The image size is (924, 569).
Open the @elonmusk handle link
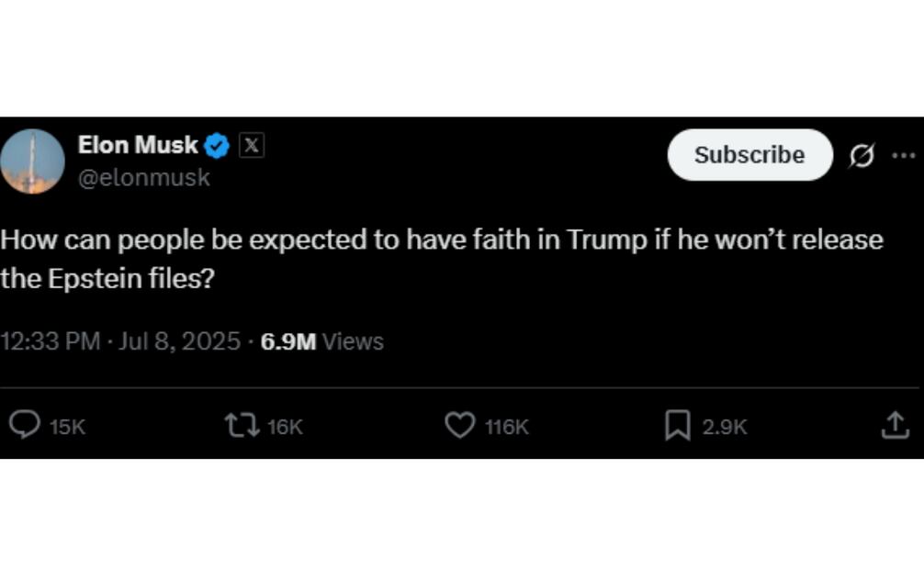click(x=144, y=177)
